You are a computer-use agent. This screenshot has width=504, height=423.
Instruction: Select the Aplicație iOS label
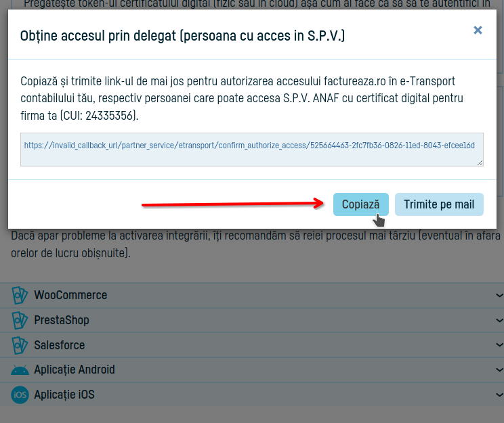point(64,395)
